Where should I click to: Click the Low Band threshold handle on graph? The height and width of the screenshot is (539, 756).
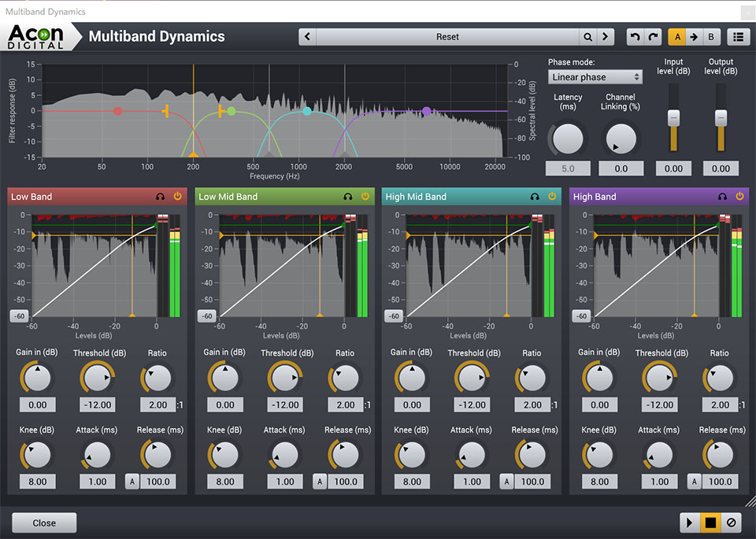pyautogui.click(x=34, y=235)
